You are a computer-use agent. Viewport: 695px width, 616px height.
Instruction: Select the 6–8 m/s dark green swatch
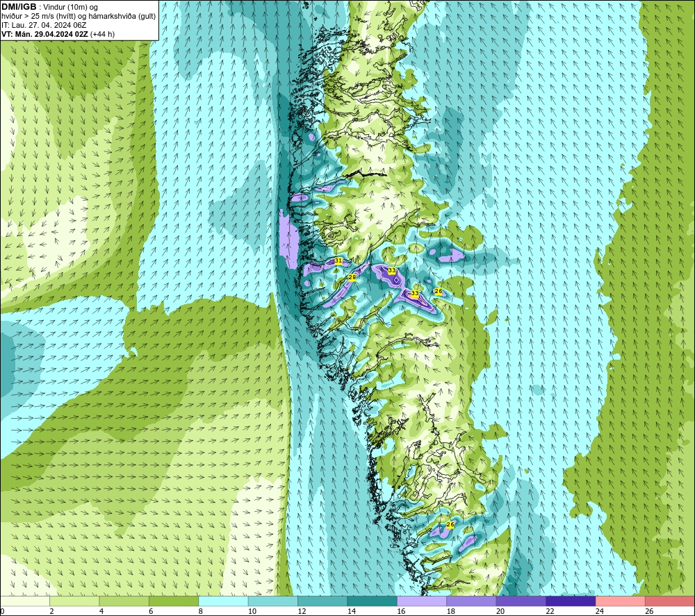[174, 601]
